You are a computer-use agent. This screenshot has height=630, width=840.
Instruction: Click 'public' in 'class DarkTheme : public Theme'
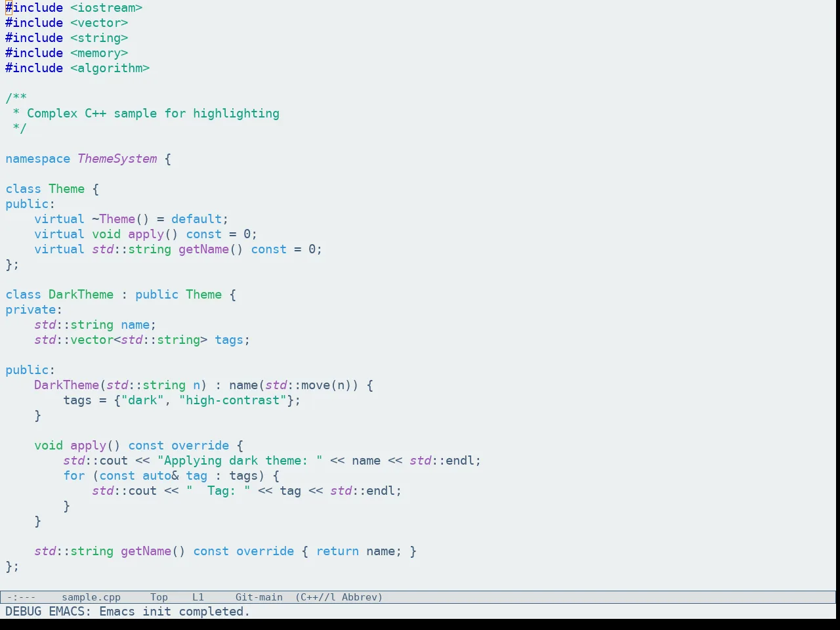click(x=157, y=295)
